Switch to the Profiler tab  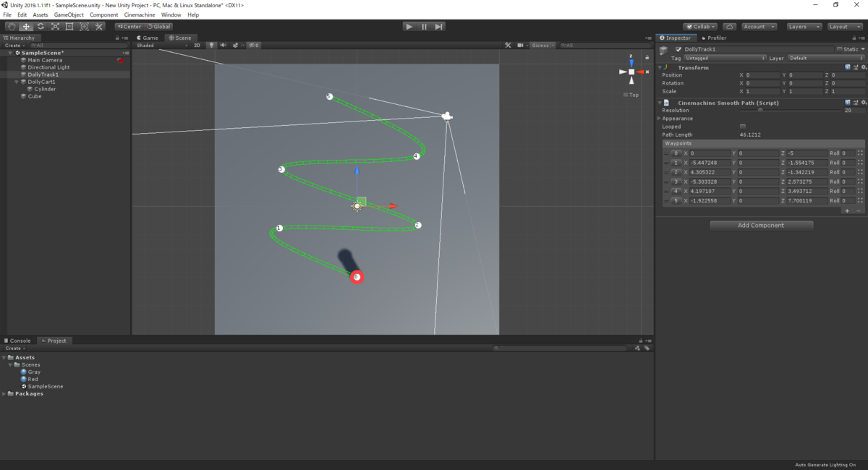(x=714, y=38)
